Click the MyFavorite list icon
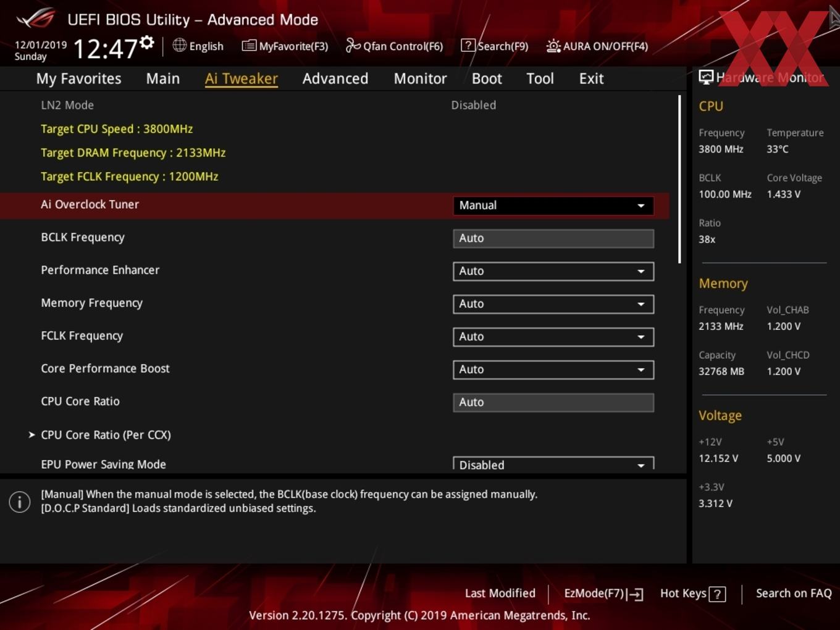The height and width of the screenshot is (630, 840). tap(249, 46)
